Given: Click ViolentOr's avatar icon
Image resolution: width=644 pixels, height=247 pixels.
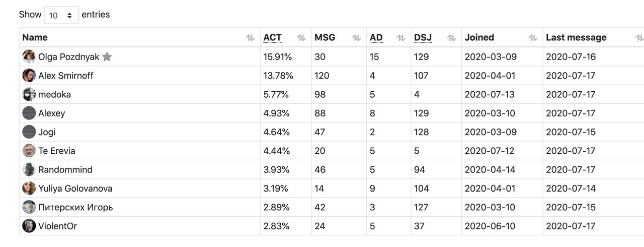Looking at the screenshot, I should 29,226.
